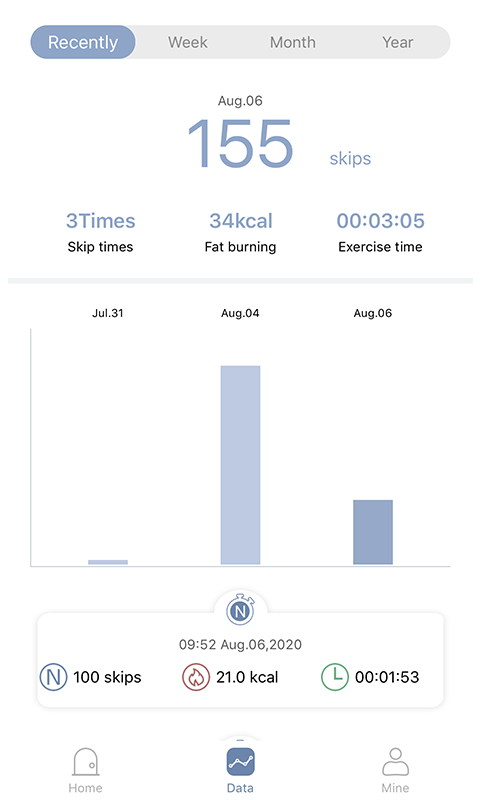The image size is (480, 800).
Task: Tap the red flame calorie icon
Action: pos(196,677)
